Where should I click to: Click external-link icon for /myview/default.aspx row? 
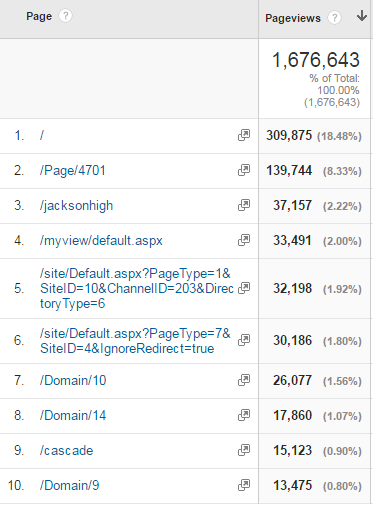point(244,240)
